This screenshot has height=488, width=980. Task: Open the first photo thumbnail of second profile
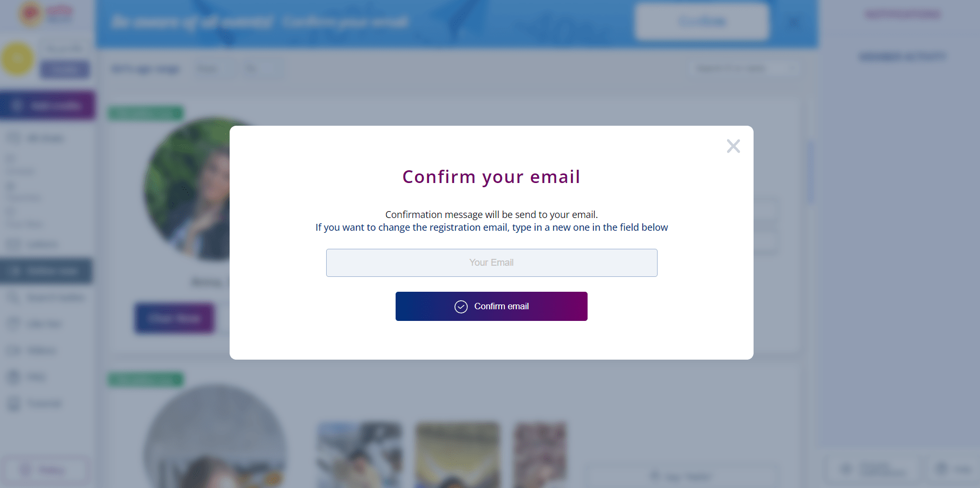point(359,455)
